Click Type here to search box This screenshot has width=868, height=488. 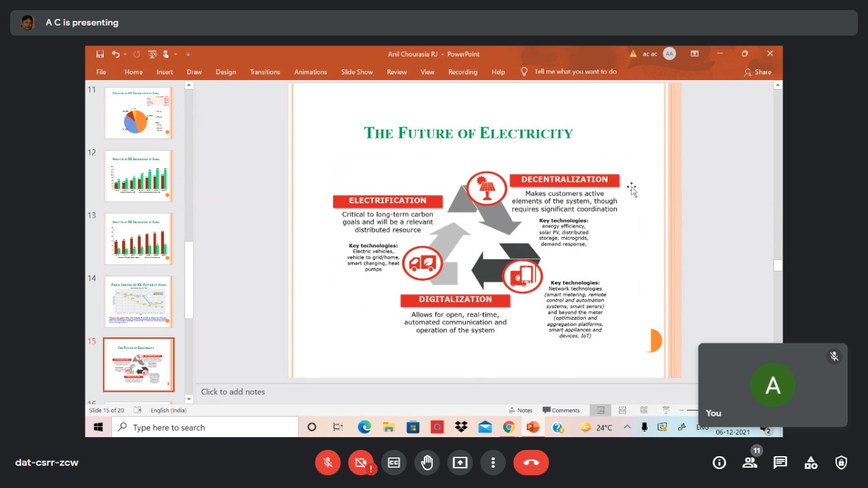point(205,428)
